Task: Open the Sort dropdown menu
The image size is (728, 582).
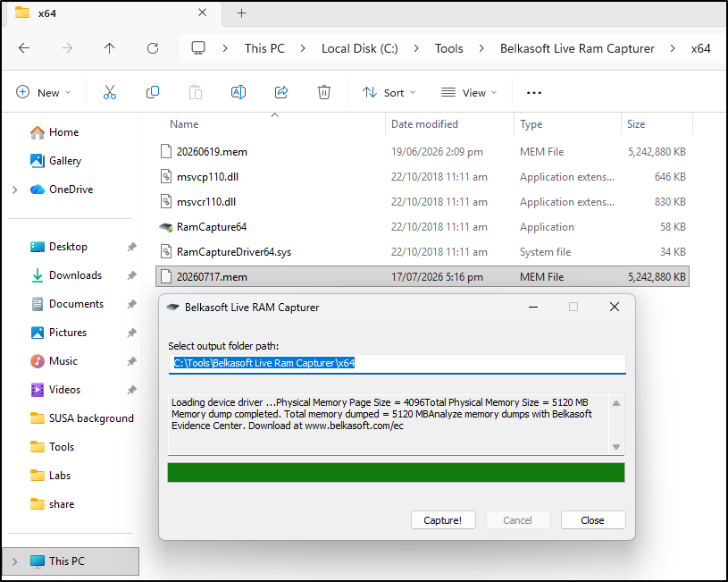Action: (x=389, y=92)
